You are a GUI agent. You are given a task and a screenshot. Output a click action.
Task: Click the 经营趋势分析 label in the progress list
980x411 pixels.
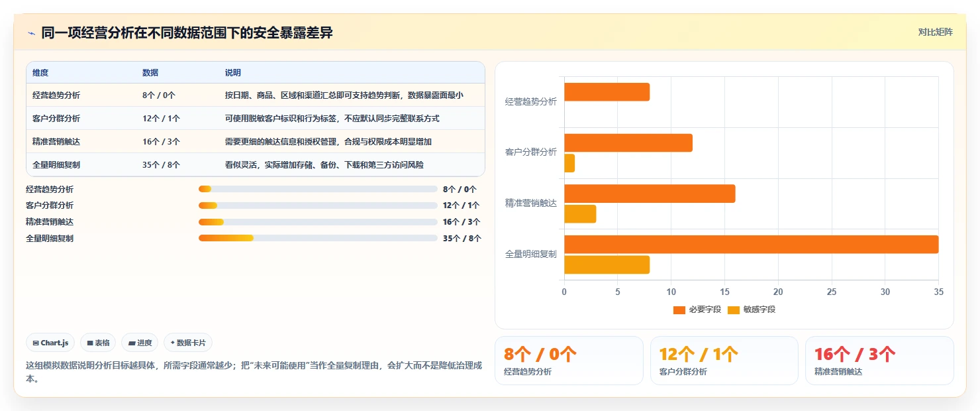(50, 190)
